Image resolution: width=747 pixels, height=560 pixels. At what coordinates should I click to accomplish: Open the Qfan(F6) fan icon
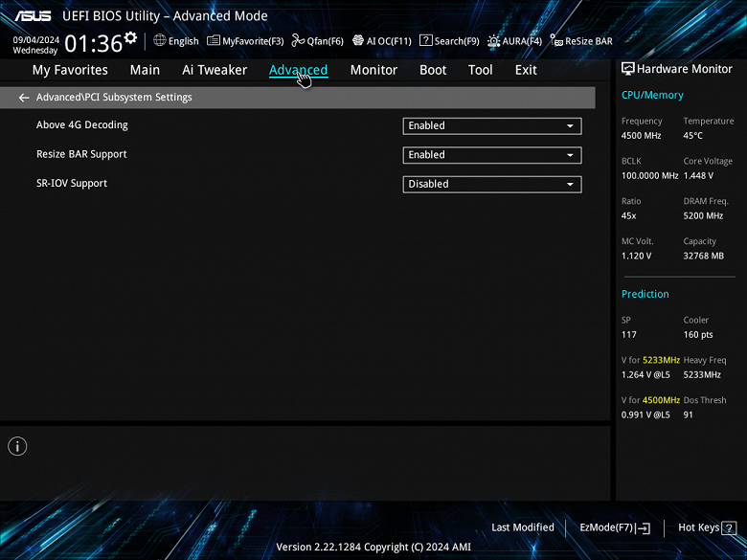(x=298, y=40)
